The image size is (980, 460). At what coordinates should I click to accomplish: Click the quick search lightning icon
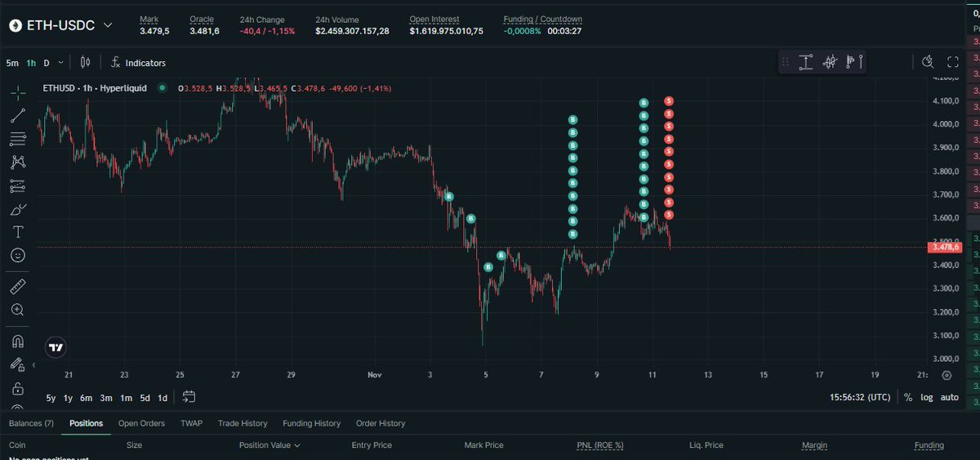927,62
